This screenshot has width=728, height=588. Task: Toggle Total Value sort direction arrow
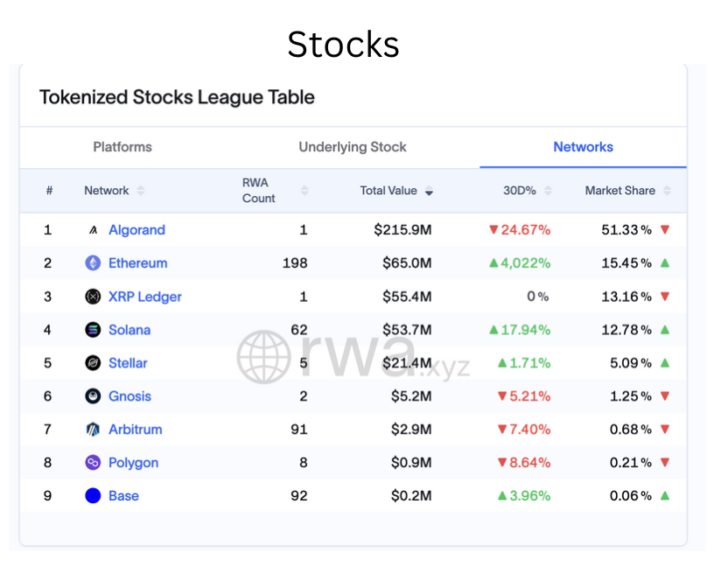pyautogui.click(x=429, y=191)
